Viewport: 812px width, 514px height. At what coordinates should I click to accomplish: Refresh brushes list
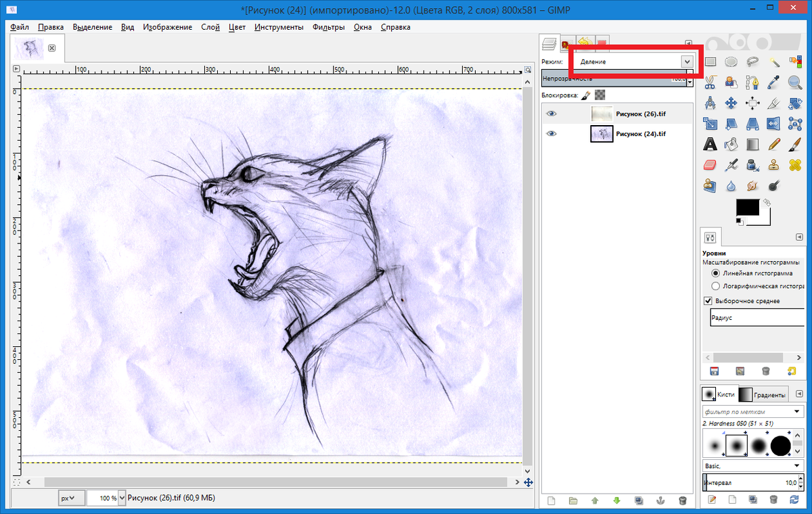[x=793, y=500]
